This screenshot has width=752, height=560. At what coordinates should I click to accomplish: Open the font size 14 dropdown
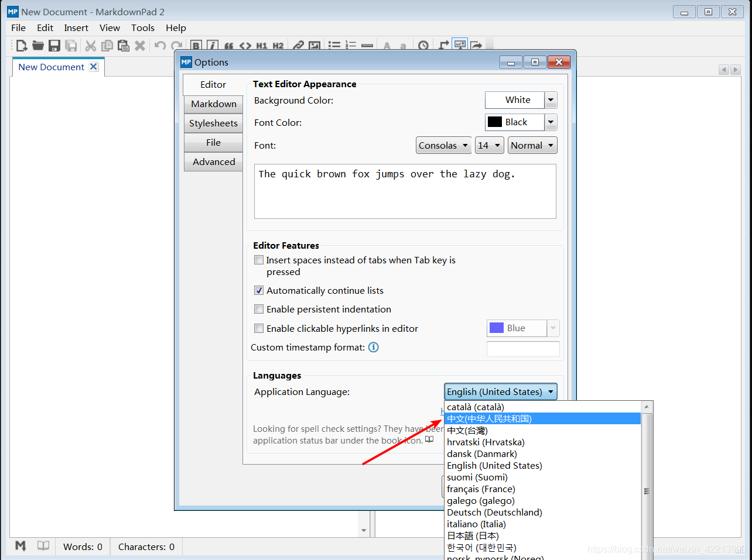489,145
